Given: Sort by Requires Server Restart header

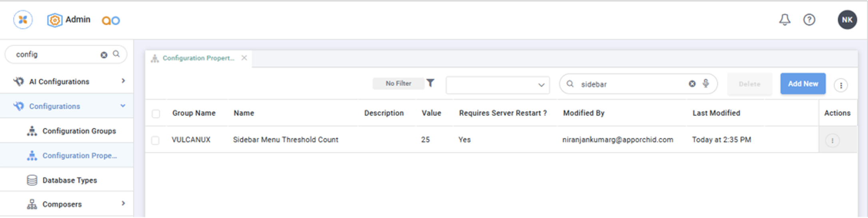Looking at the screenshot, I should tap(503, 113).
